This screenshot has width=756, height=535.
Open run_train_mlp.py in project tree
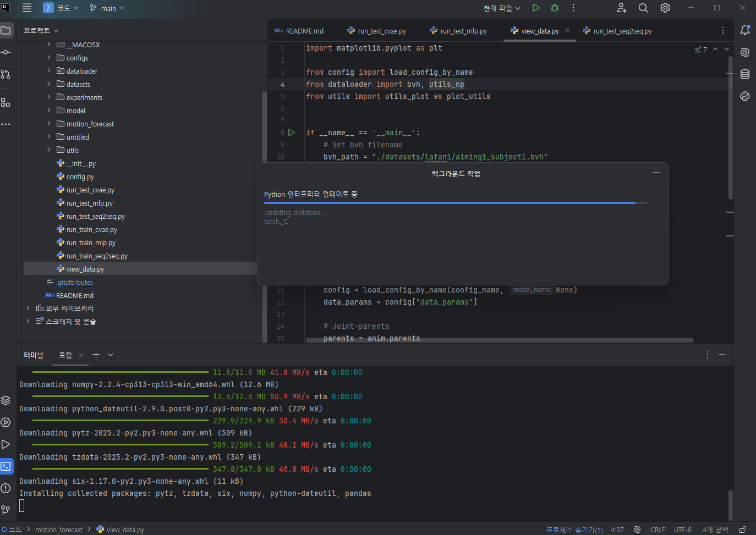click(x=91, y=243)
